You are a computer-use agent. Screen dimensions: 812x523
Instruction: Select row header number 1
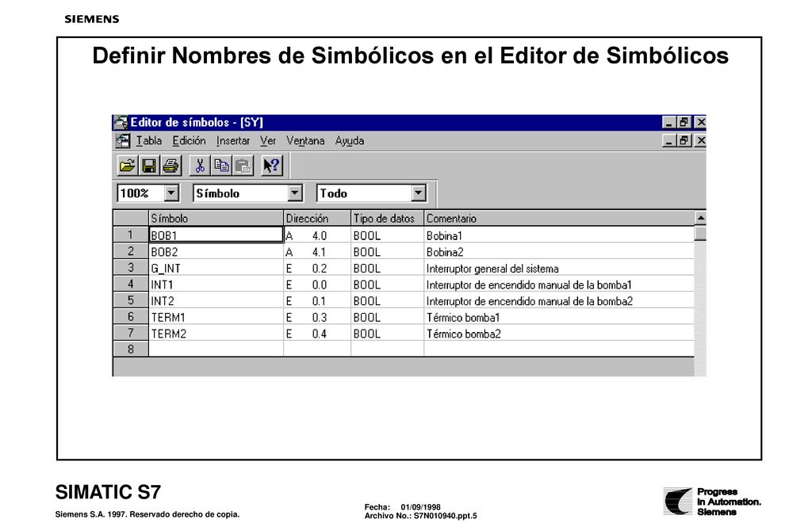point(131,235)
